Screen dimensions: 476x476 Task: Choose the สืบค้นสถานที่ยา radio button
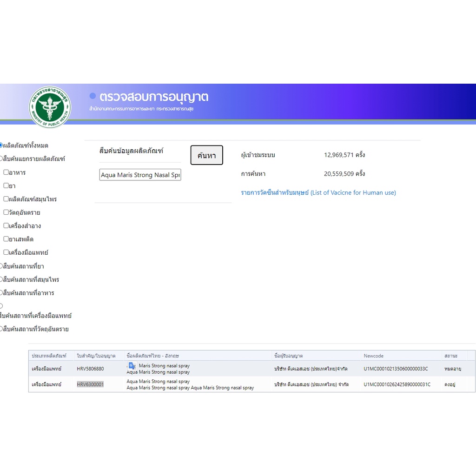(1, 266)
